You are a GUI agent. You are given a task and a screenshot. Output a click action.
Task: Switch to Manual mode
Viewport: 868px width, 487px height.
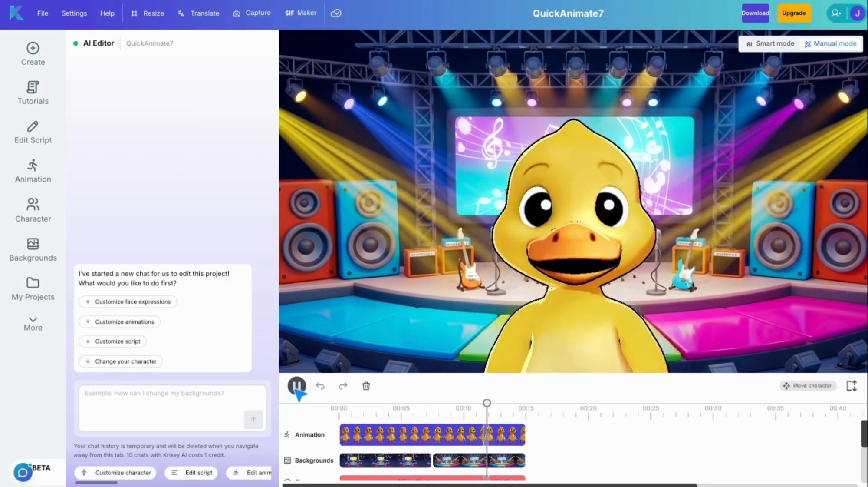(x=830, y=43)
